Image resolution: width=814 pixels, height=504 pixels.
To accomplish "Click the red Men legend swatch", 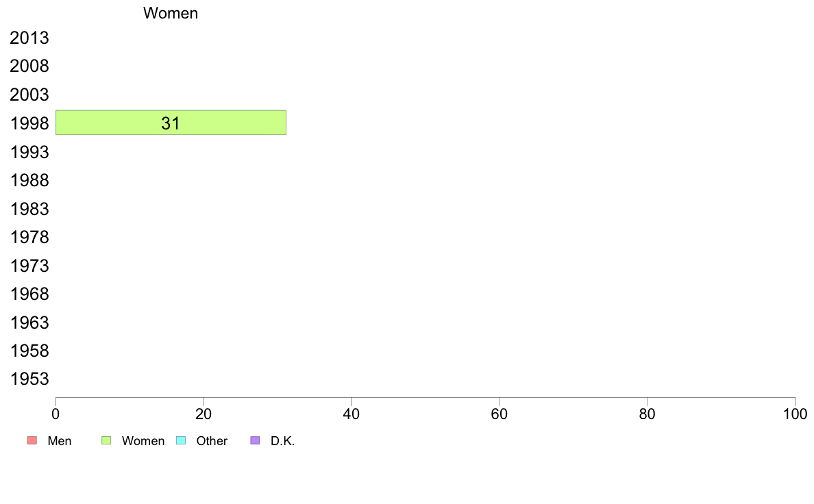I will (32, 440).
